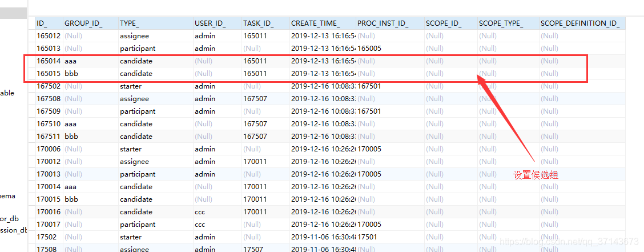Click the SCOPE_ID_ column header
Viewport: 644px width, 252px height.
[x=451, y=23]
